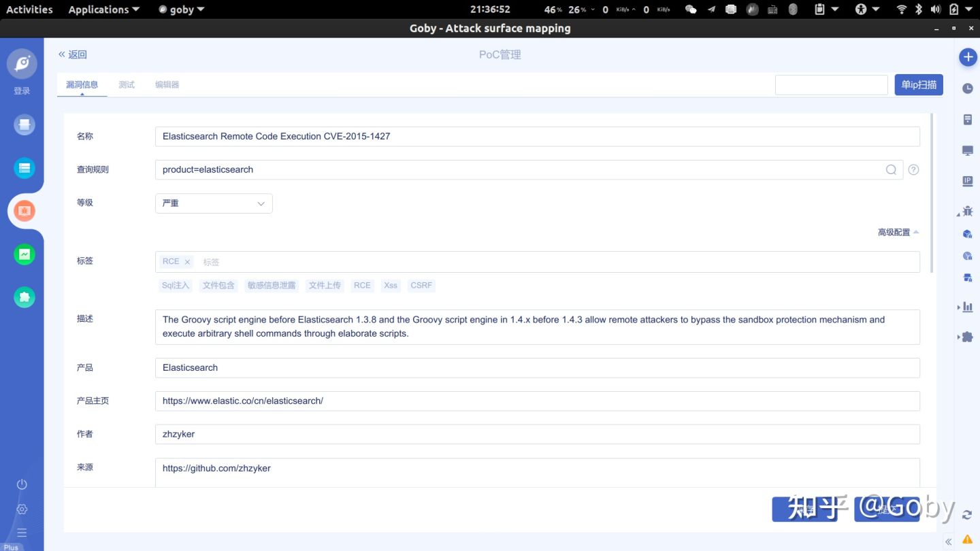Open settings gear in left sidebar
This screenshot has height=551, width=980.
click(22, 509)
